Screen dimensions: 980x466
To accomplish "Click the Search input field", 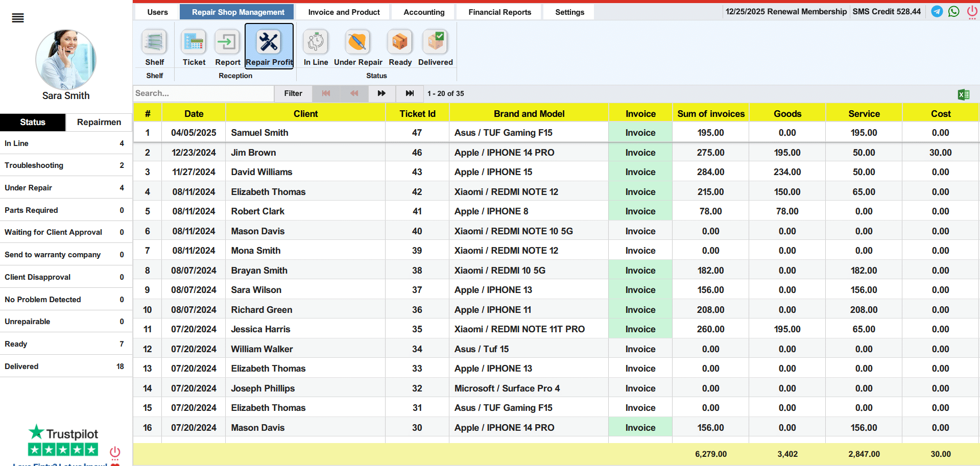I will (204, 93).
